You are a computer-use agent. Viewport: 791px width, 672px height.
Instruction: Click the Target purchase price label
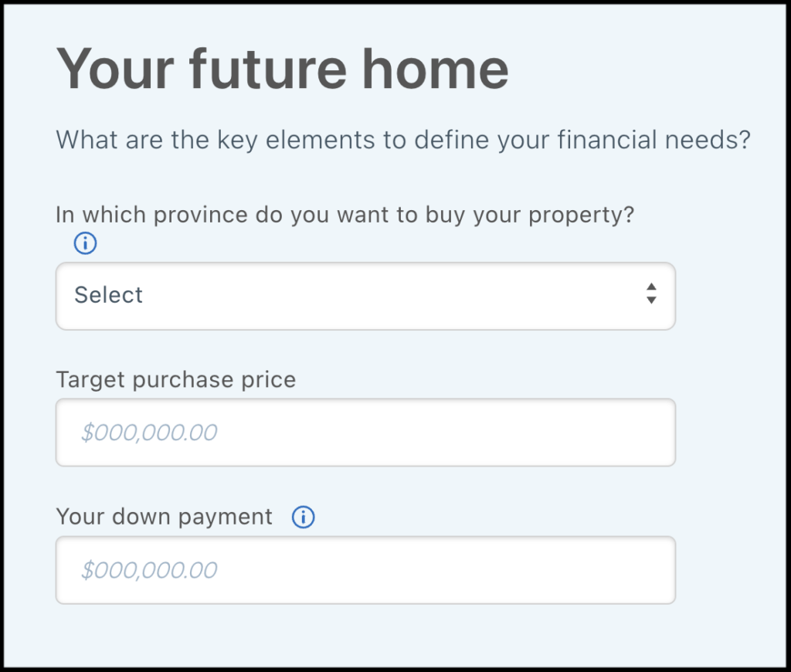176,380
